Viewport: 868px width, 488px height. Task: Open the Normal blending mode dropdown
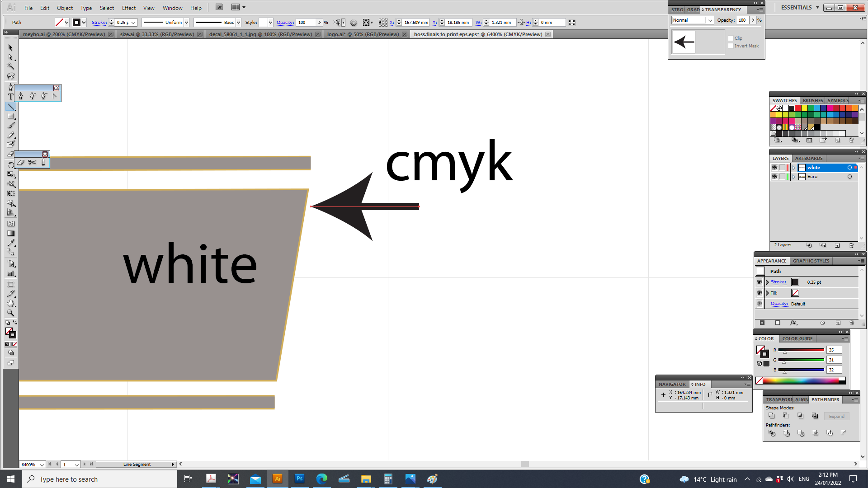(693, 20)
